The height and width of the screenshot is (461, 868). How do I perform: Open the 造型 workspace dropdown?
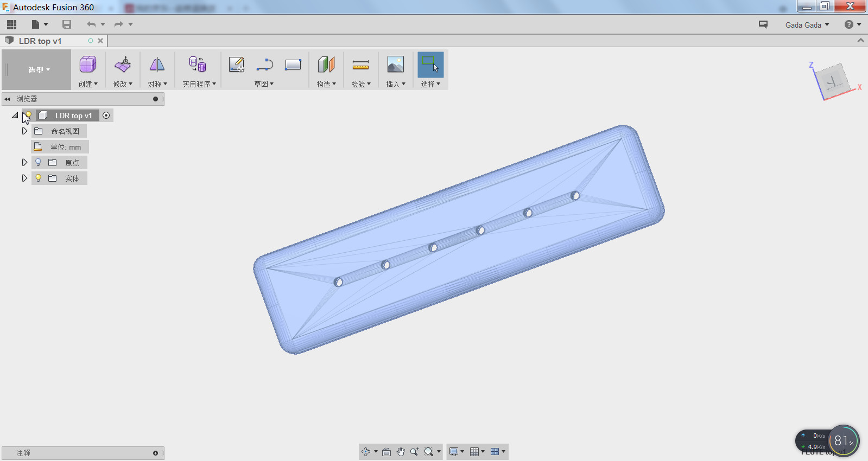point(39,70)
